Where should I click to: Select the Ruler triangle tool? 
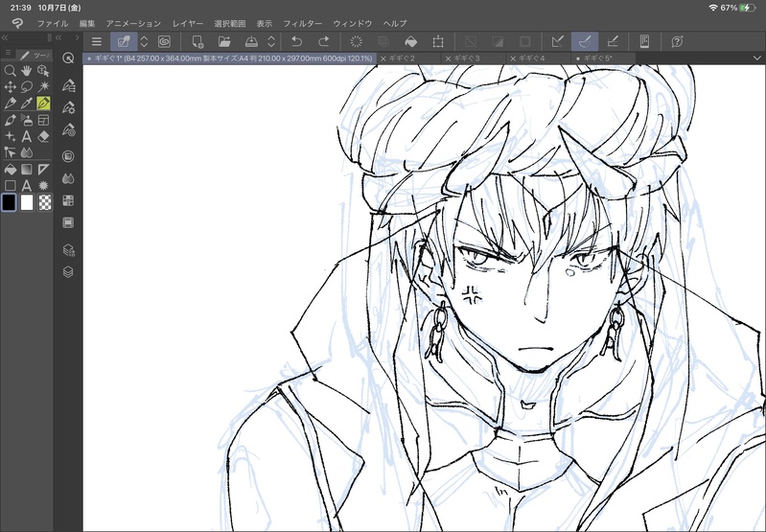click(x=43, y=170)
